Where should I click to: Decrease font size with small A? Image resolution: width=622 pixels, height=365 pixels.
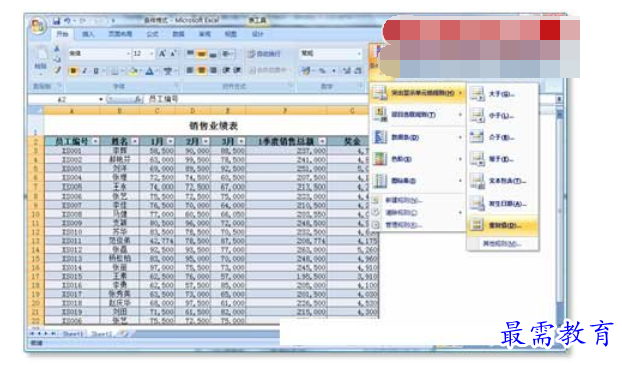173,54
